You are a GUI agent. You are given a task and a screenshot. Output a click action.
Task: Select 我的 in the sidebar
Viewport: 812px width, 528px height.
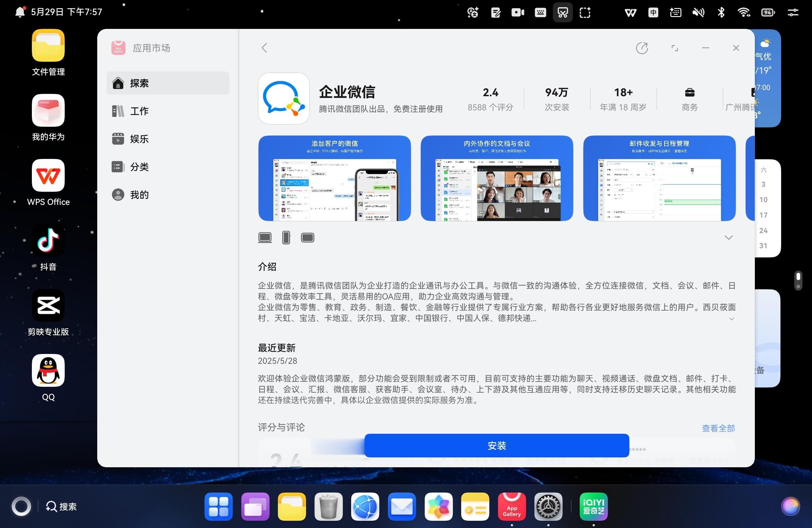168,195
